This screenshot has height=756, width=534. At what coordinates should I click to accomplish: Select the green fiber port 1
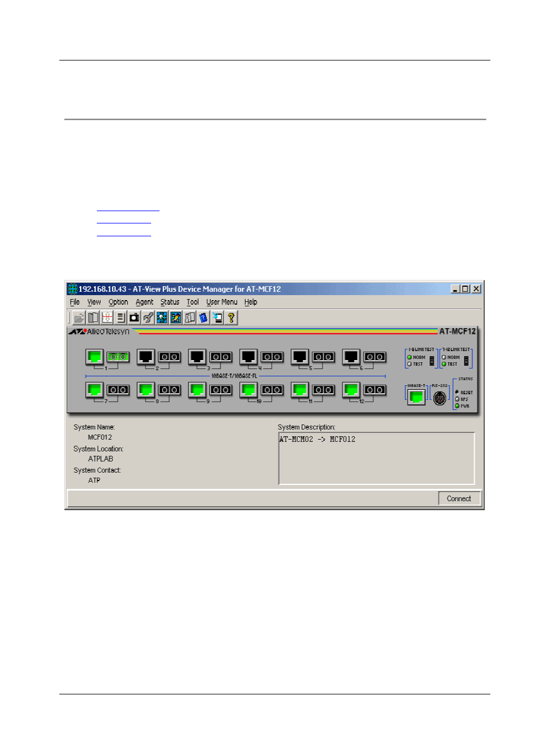[118, 357]
